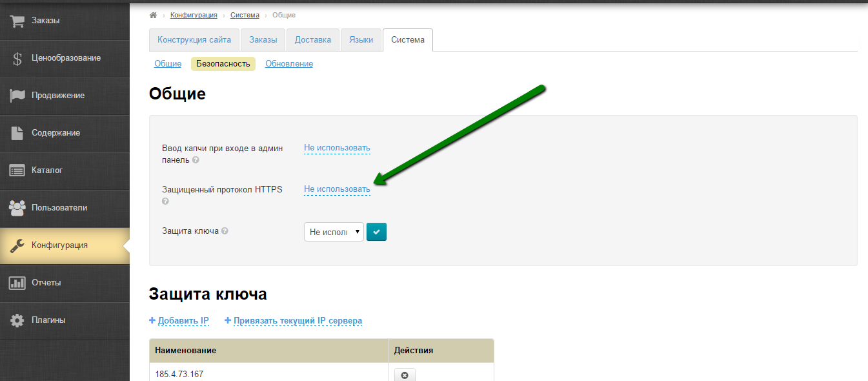The height and width of the screenshot is (381, 868).
Task: Click the list icon for Каталог
Action: point(17,170)
